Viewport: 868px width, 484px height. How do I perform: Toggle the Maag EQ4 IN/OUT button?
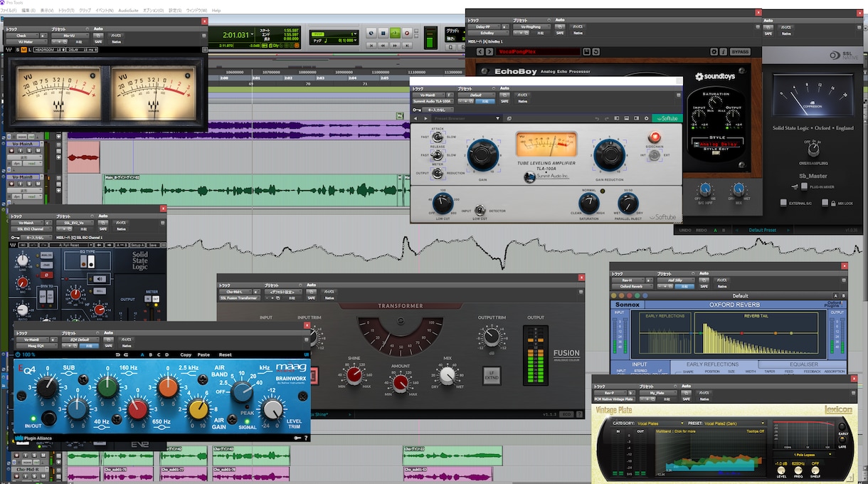[x=48, y=418]
